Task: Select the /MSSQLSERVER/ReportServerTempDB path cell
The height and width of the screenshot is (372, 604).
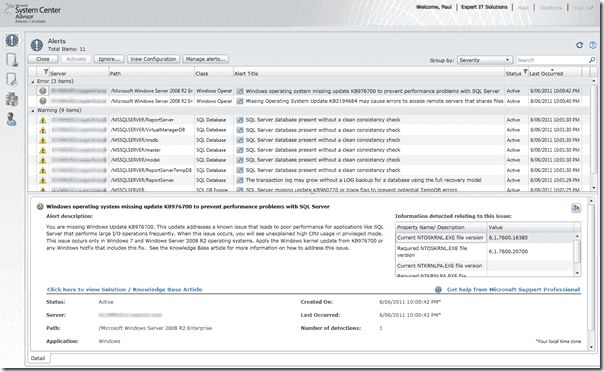Action: (152, 170)
